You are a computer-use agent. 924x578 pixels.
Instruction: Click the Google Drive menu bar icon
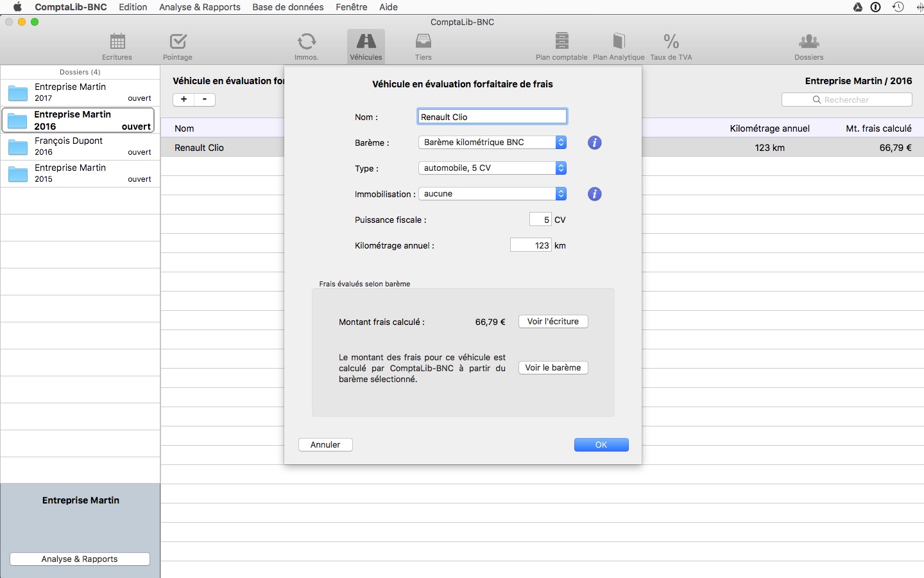(x=858, y=7)
